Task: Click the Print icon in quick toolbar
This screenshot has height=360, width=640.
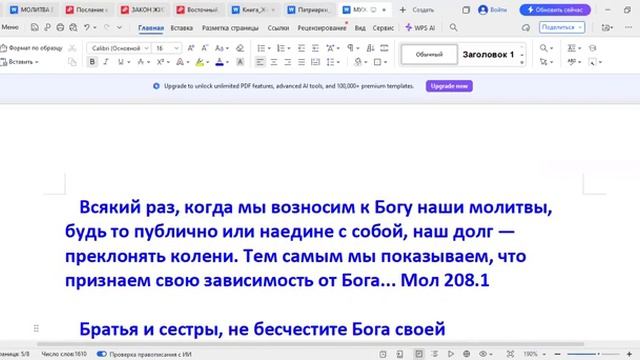Action: click(60, 27)
